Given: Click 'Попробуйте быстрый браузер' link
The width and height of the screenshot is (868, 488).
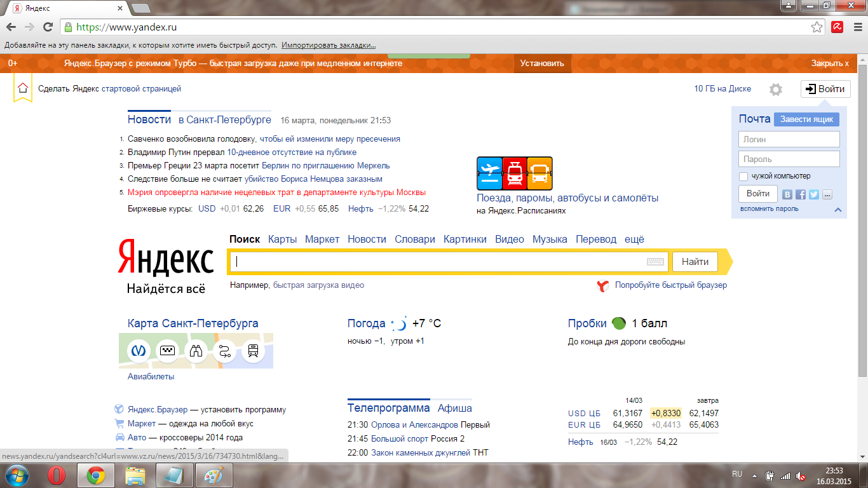Looking at the screenshot, I should click(671, 285).
